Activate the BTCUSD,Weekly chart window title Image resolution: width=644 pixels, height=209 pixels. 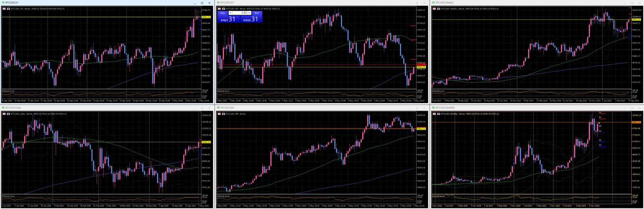tap(444, 3)
